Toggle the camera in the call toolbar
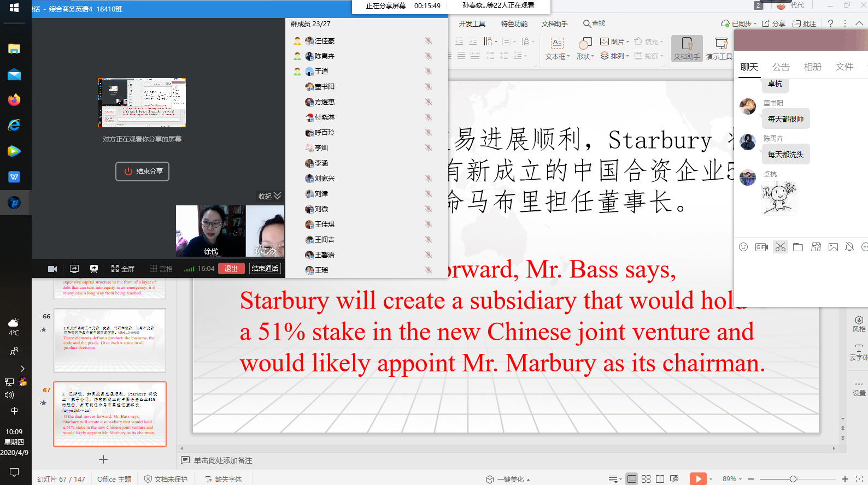868x485 pixels. 52,269
